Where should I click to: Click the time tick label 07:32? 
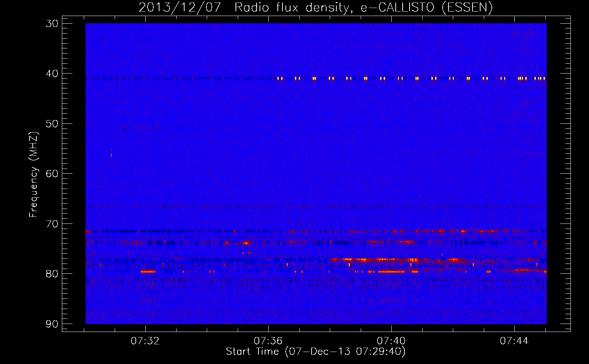(145, 341)
